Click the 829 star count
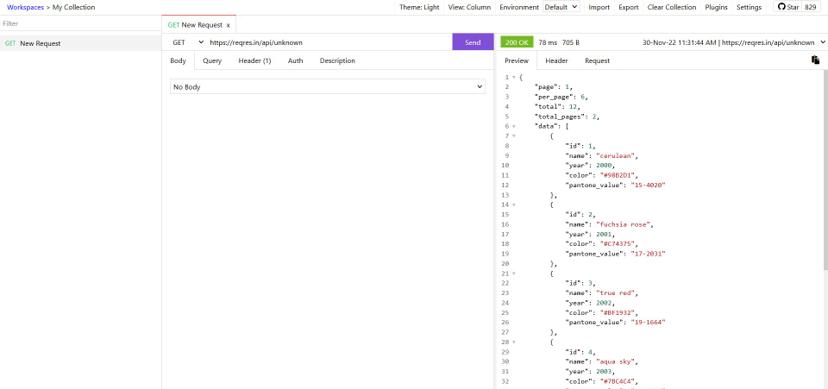This screenshot has height=389, width=828. 811,7
